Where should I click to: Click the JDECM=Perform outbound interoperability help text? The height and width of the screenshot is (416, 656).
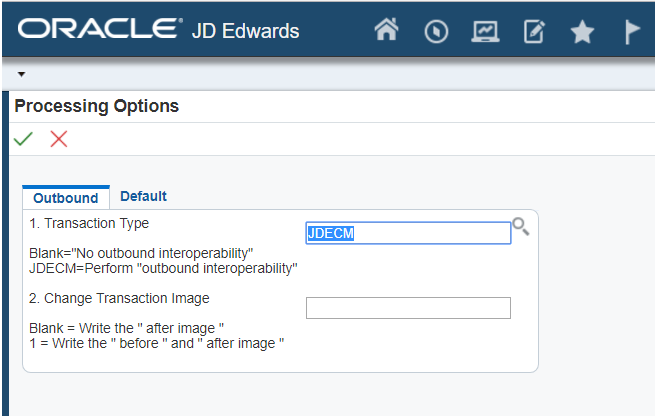(163, 268)
